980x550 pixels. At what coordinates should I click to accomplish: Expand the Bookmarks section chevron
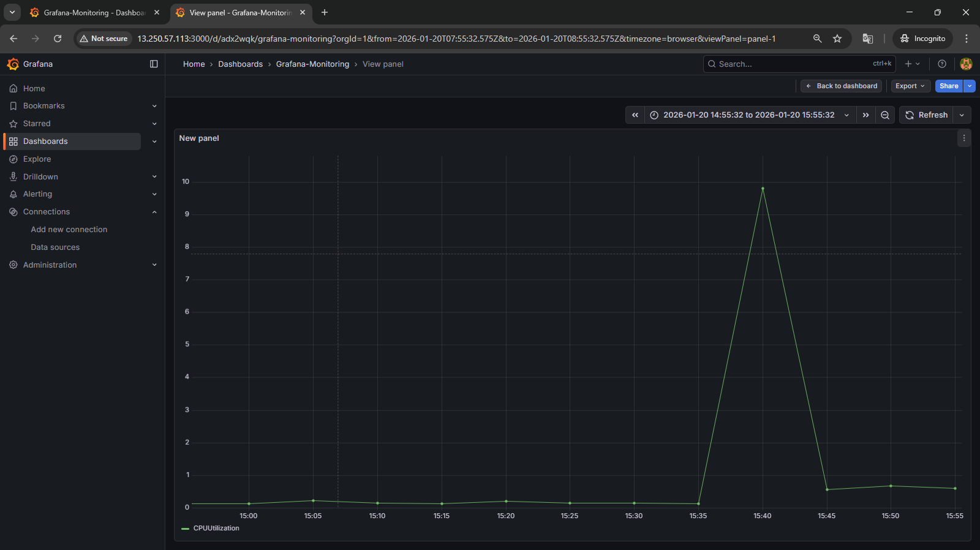154,106
